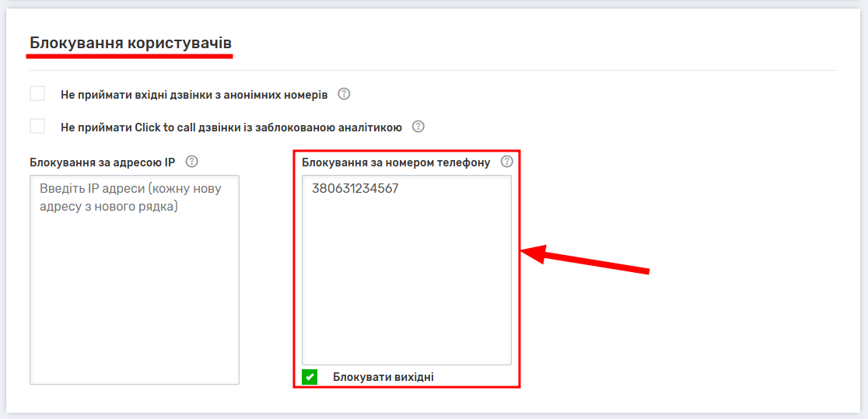The width and height of the screenshot is (868, 419).
Task: Click label Не приймати вхідні дзвінки з анонімних номерів
Action: (x=194, y=95)
